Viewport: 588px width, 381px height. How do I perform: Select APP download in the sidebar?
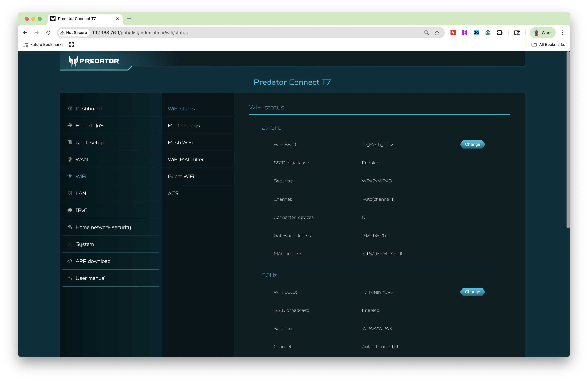coord(111,261)
